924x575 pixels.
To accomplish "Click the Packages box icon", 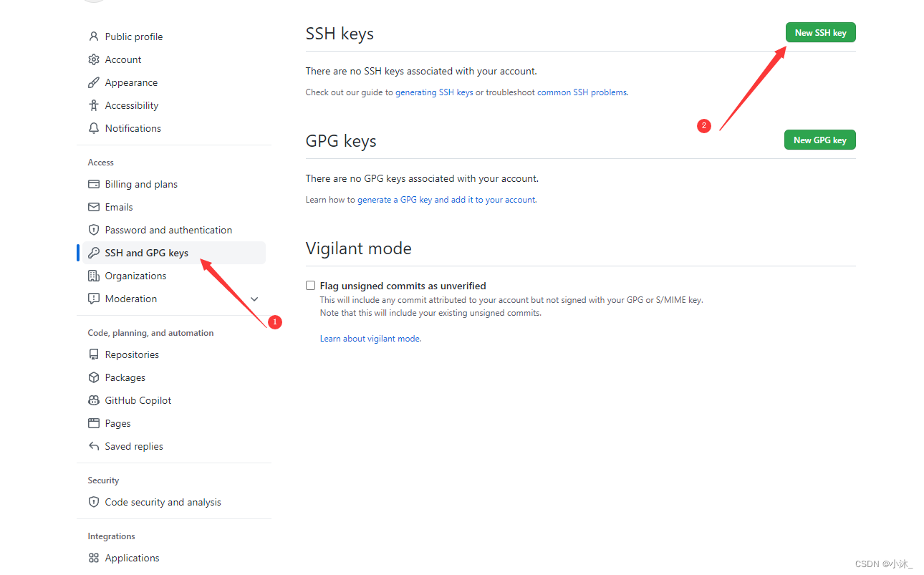I will 93,377.
